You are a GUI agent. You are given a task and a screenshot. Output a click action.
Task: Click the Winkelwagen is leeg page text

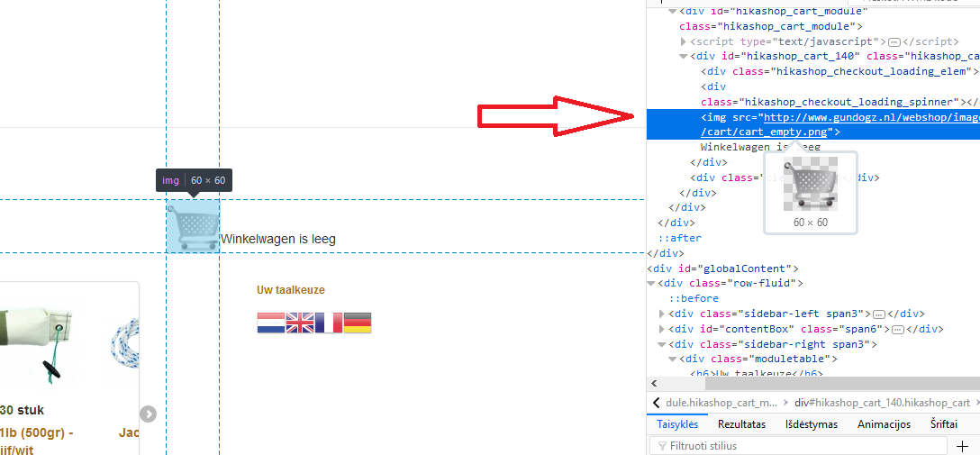tap(278, 239)
